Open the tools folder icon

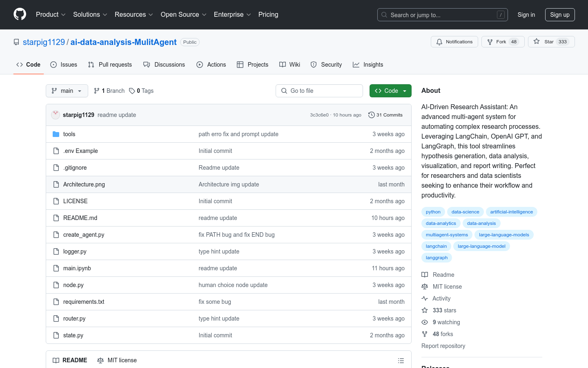56,134
